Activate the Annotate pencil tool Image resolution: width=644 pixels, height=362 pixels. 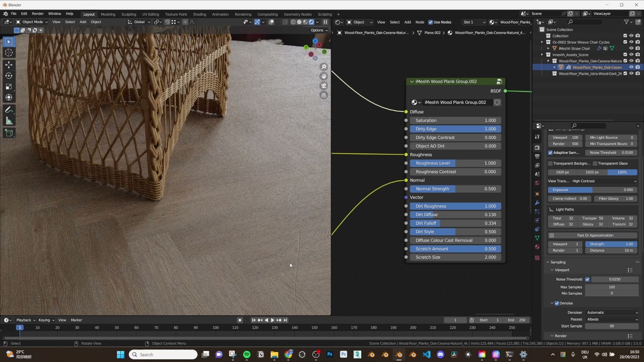pos(9,110)
